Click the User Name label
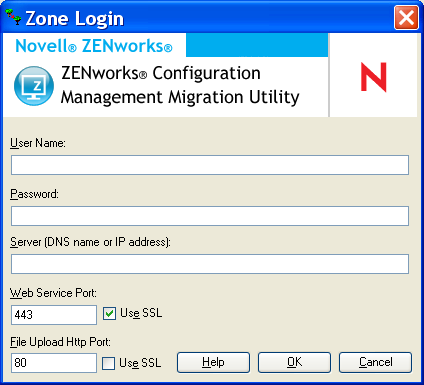 tap(38, 143)
